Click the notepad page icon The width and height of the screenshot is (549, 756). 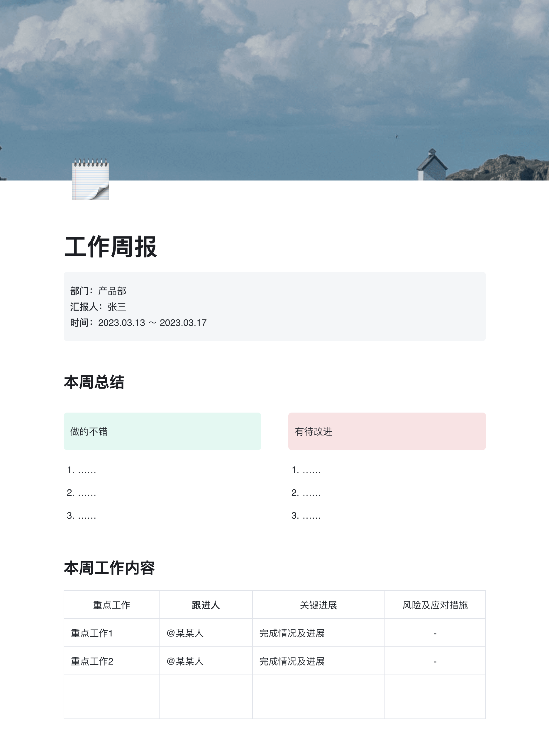[90, 179]
